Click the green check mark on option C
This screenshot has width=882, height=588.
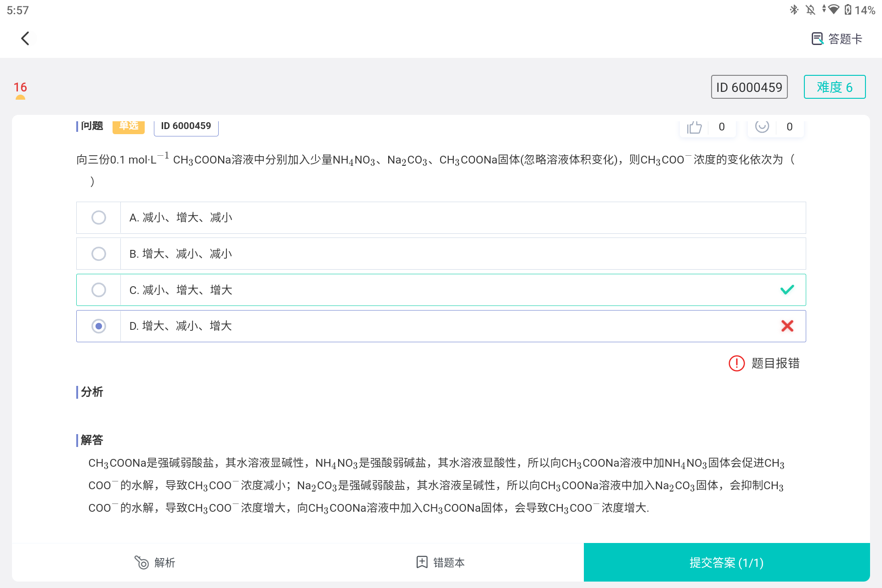coord(787,290)
